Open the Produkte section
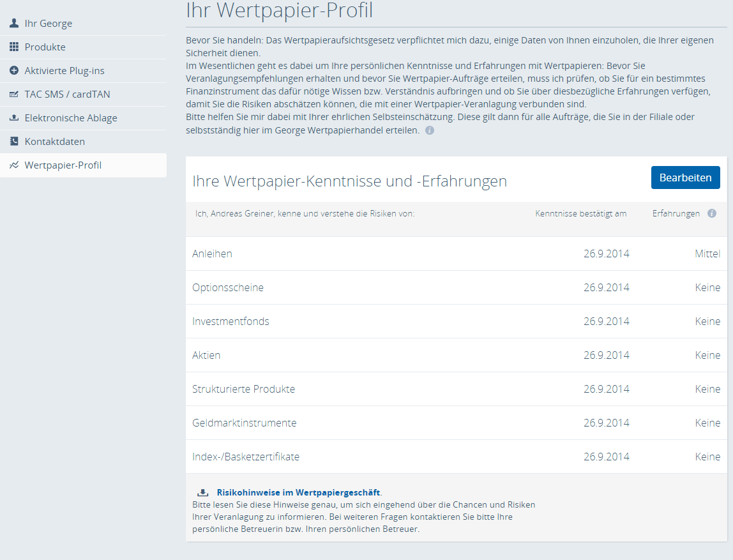 pyautogui.click(x=83, y=47)
